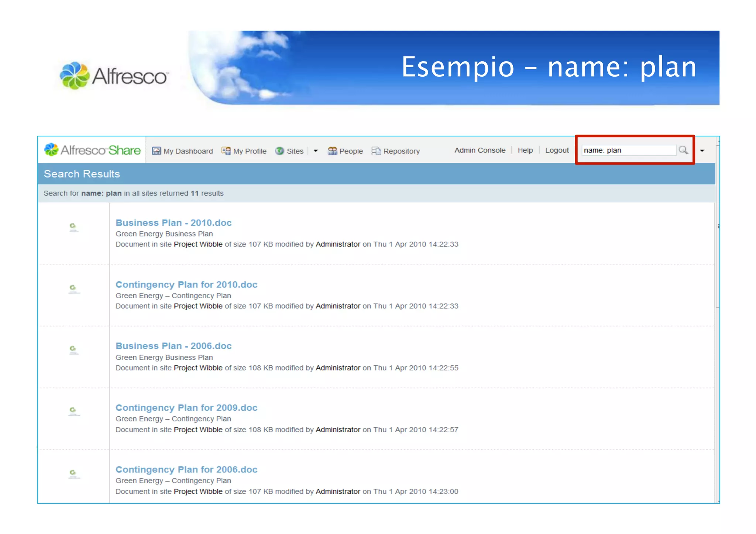The image size is (756, 534).
Task: Click the People icon
Action: pyautogui.click(x=332, y=151)
